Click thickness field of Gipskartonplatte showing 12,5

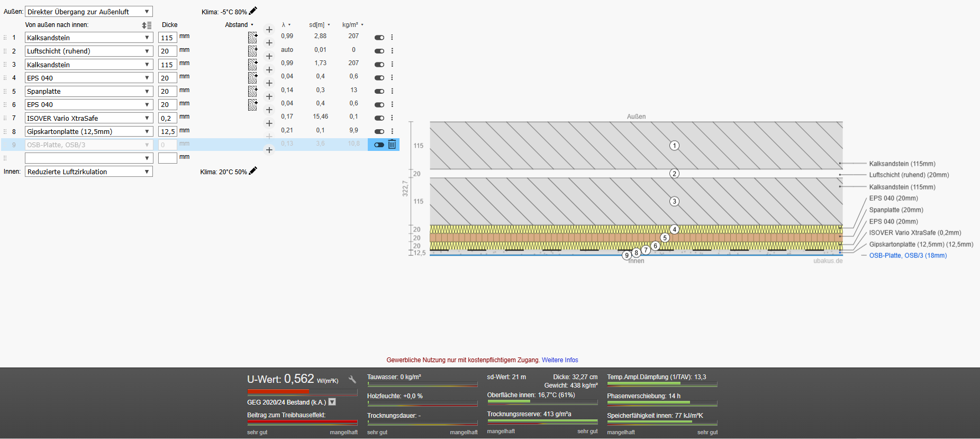point(167,131)
